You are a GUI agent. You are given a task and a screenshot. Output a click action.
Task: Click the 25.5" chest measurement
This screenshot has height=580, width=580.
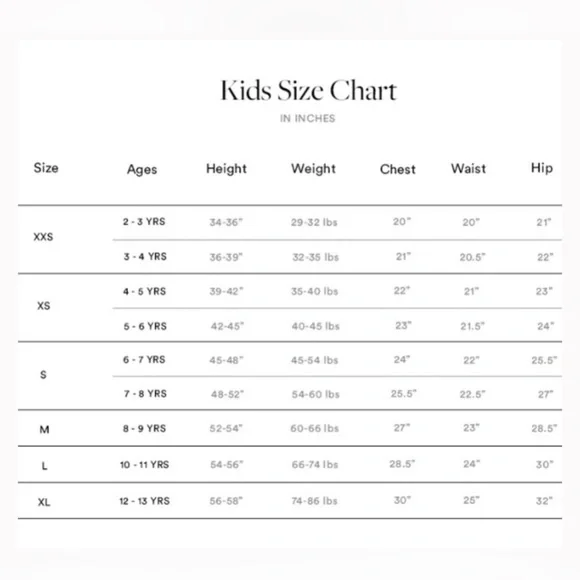[x=404, y=394]
